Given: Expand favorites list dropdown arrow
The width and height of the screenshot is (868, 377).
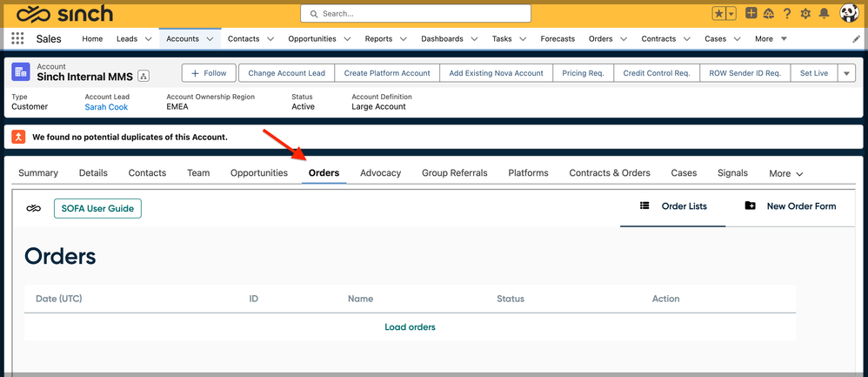Looking at the screenshot, I should coord(731,14).
